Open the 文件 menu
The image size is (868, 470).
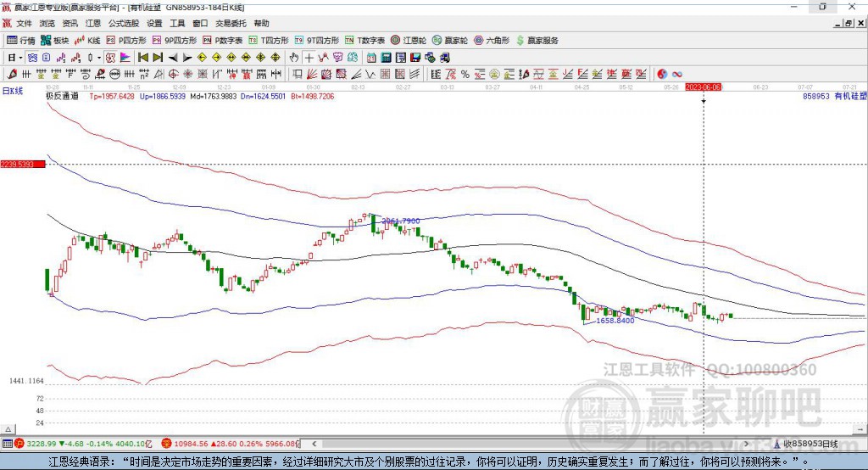point(24,23)
